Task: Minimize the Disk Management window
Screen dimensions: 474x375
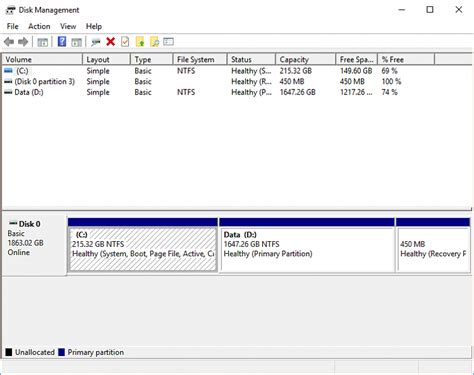Action: click(402, 10)
